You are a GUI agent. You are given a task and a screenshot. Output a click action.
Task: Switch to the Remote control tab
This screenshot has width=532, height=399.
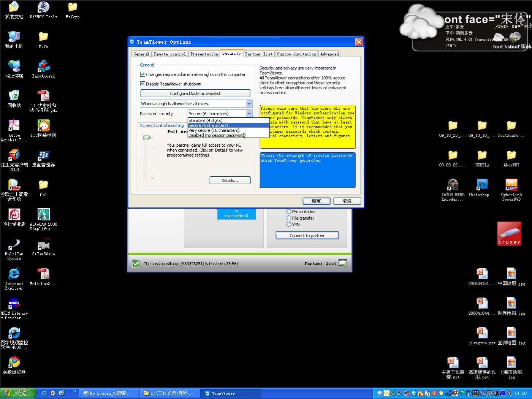170,54
